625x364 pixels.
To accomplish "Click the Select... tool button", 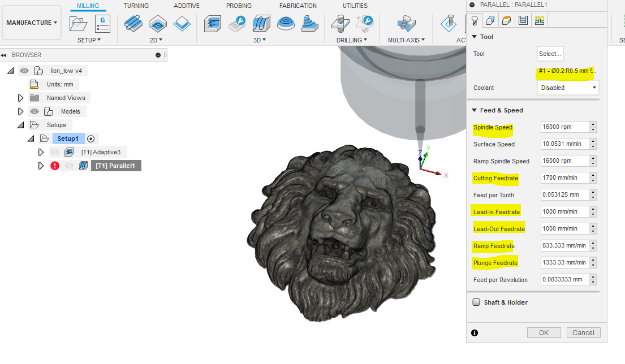I will [550, 54].
